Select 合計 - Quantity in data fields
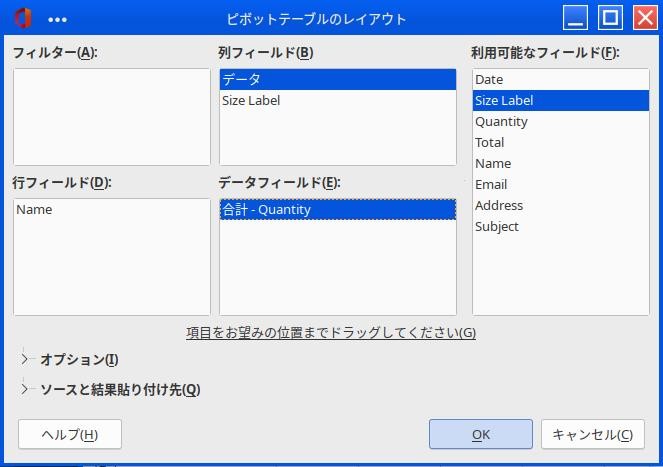The image size is (663, 467). click(x=266, y=209)
